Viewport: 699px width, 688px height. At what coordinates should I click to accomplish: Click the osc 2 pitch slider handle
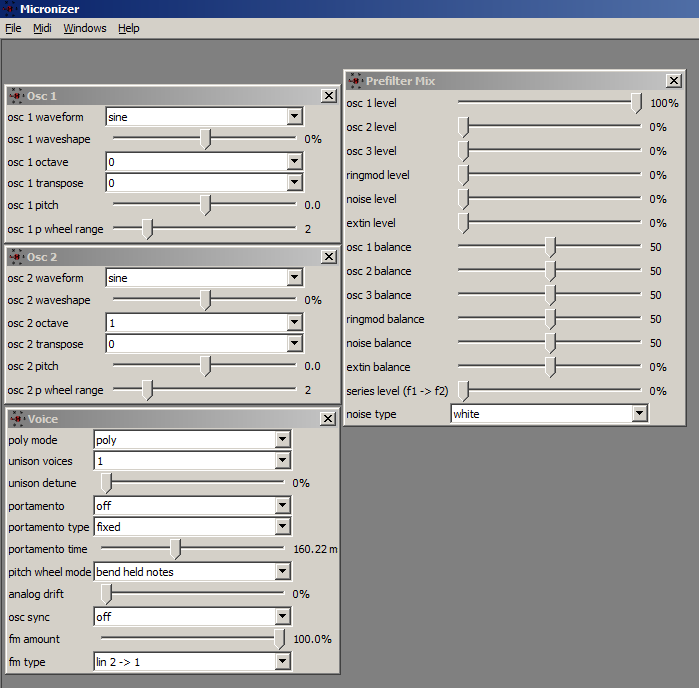[x=205, y=366]
